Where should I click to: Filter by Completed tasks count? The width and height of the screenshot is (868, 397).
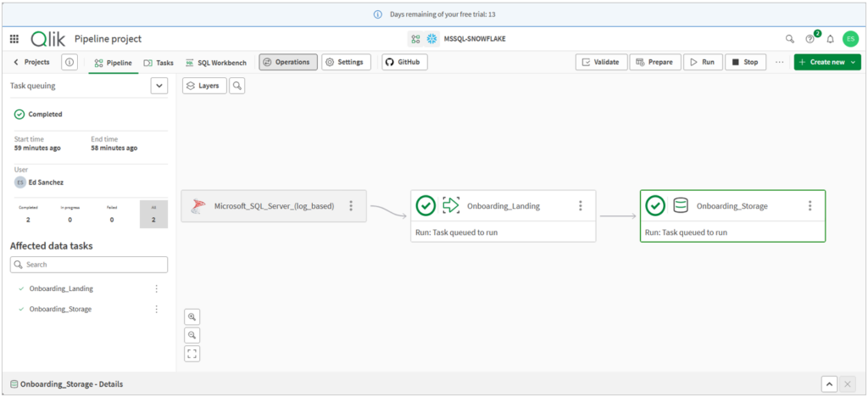(x=28, y=215)
